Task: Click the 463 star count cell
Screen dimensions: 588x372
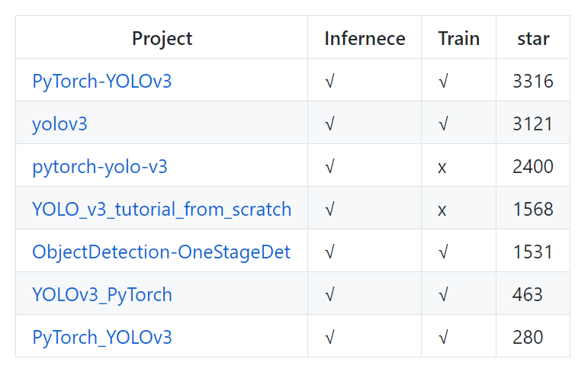Action: 527,294
